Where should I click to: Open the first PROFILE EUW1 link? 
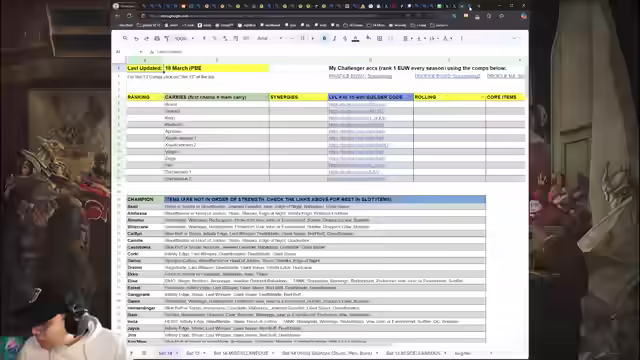(360, 76)
